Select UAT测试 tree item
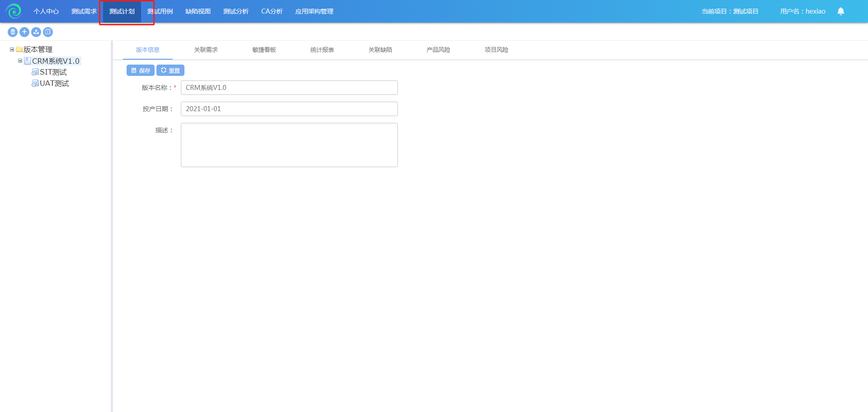Image resolution: width=868 pixels, height=412 pixels. (x=54, y=84)
